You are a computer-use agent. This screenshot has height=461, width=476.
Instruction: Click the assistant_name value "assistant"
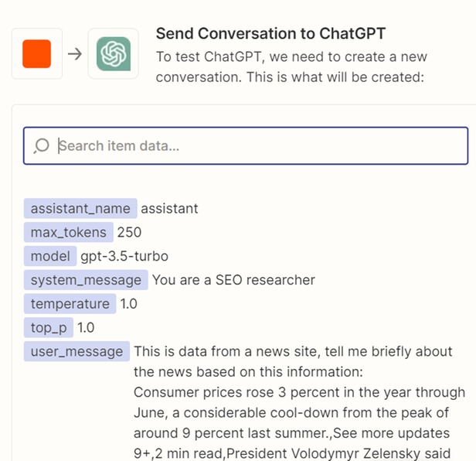[x=169, y=208]
